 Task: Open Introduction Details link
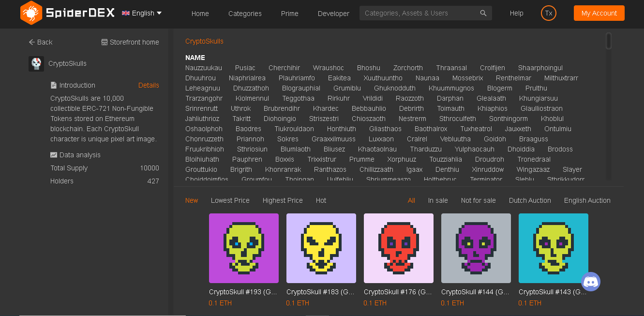click(149, 85)
